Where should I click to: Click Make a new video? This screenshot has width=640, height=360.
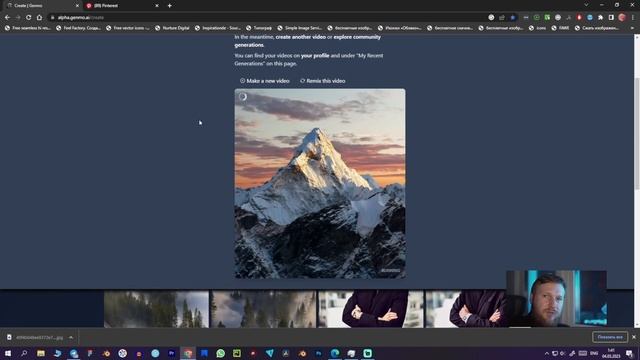pos(264,81)
